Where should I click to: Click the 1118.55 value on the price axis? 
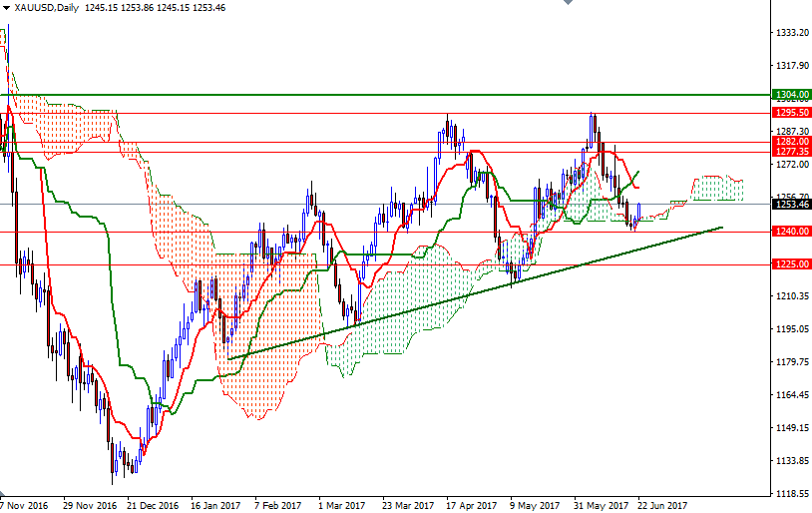(x=790, y=494)
